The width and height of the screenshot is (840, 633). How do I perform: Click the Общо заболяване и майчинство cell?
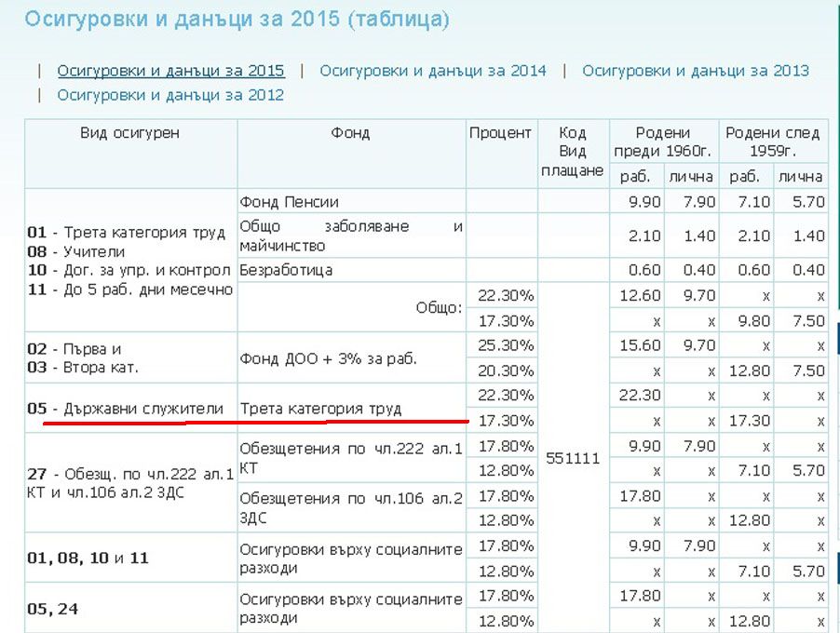350,236
